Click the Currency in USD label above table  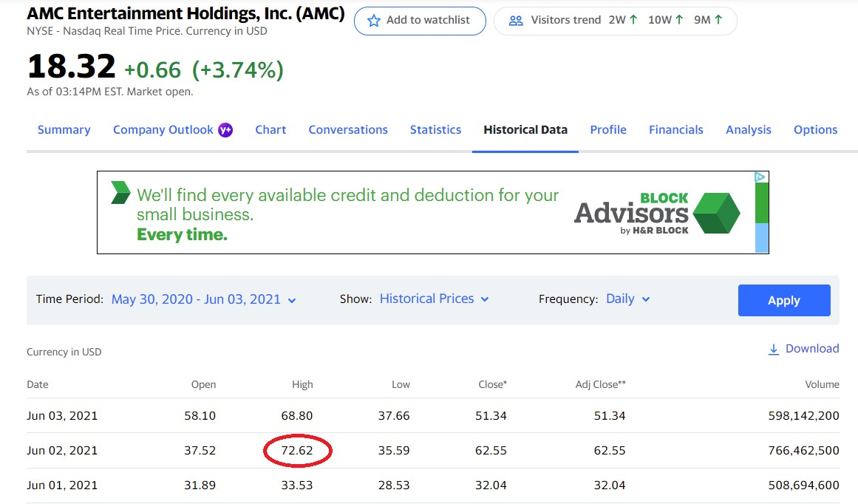64,352
